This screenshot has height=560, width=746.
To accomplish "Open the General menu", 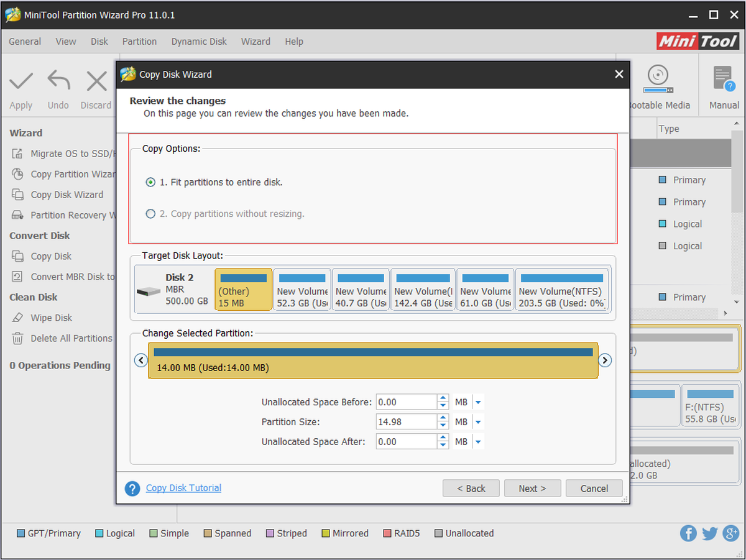I will pyautogui.click(x=25, y=42).
